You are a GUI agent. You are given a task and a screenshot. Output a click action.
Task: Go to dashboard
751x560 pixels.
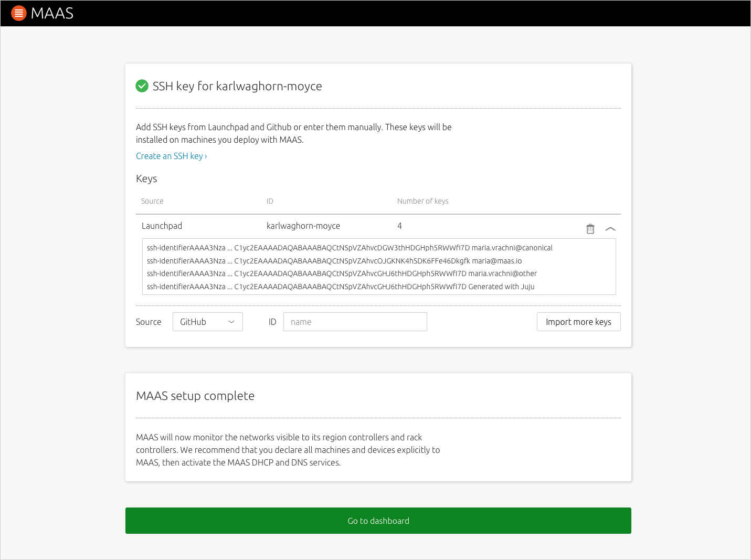click(378, 521)
